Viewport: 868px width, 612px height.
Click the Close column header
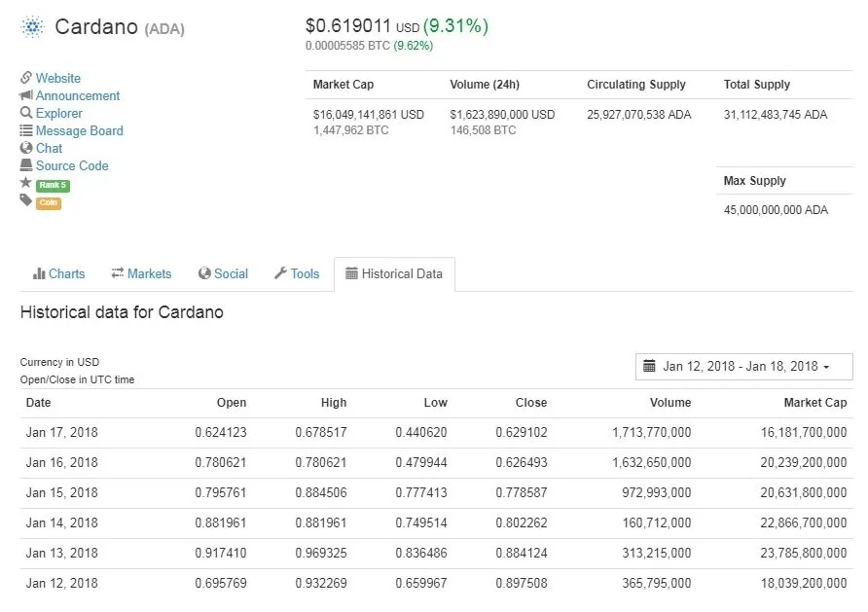531,403
